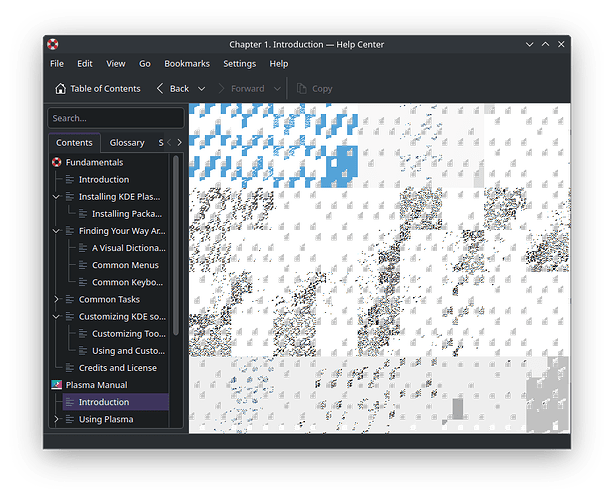Click document icon beside Common Keybo...
The height and width of the screenshot is (500, 613).
(83, 282)
